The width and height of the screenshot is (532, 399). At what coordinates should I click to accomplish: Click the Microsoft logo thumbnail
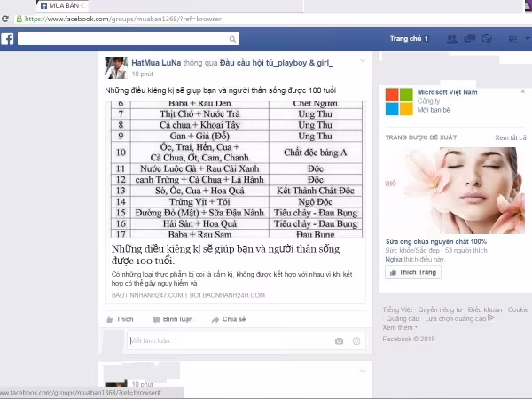point(399,101)
